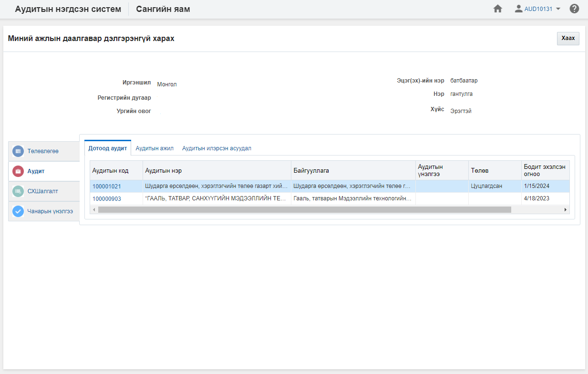Image resolution: width=588 pixels, height=374 pixels.
Task: Click the name value гантулга
Action: (x=462, y=94)
